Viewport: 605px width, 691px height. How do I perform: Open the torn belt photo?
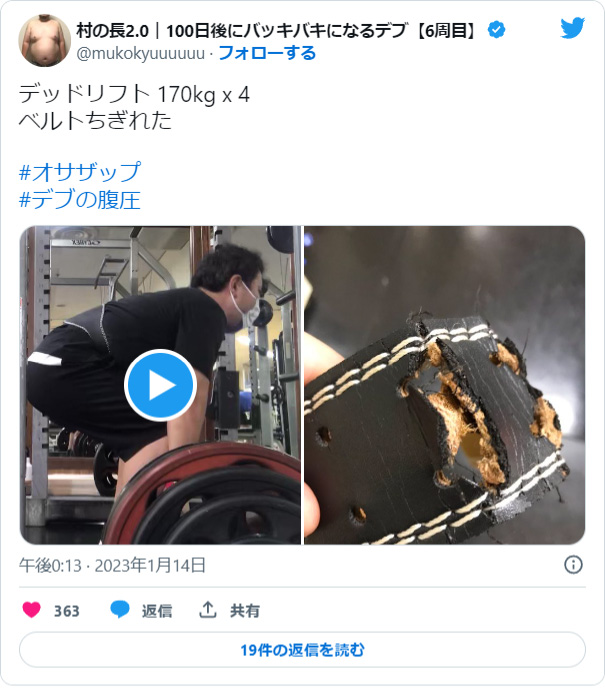click(445, 385)
